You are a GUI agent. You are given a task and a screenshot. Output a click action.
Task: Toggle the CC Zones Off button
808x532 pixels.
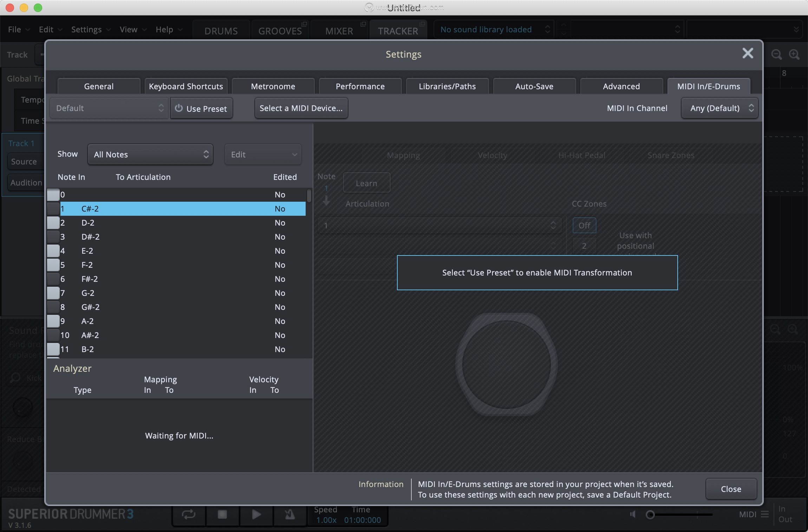pos(584,226)
